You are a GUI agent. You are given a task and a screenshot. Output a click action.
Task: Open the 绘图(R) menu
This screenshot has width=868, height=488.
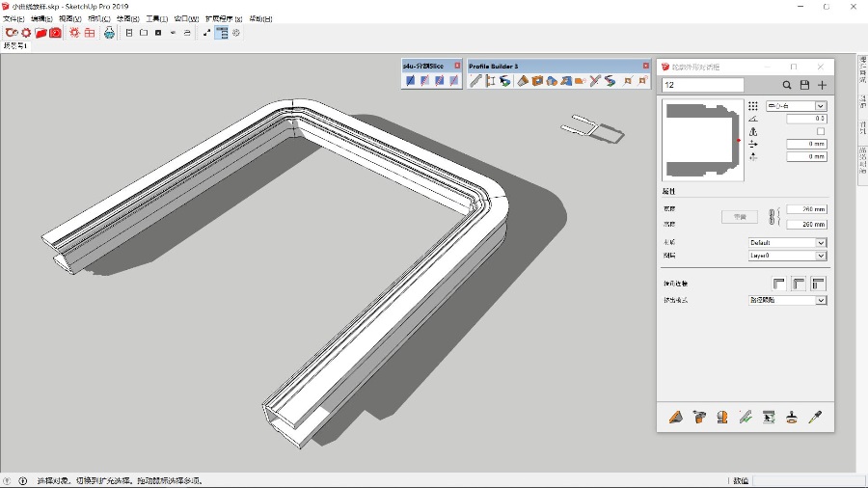128,19
